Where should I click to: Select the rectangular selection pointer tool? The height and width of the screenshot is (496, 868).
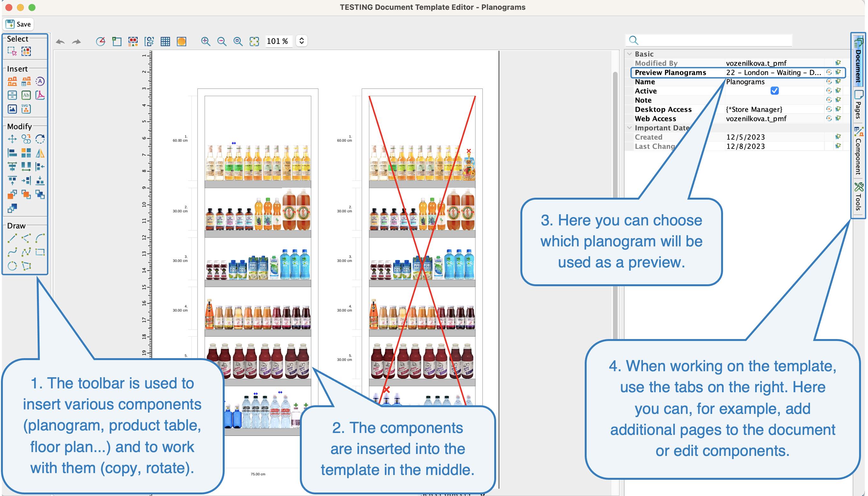tap(12, 52)
